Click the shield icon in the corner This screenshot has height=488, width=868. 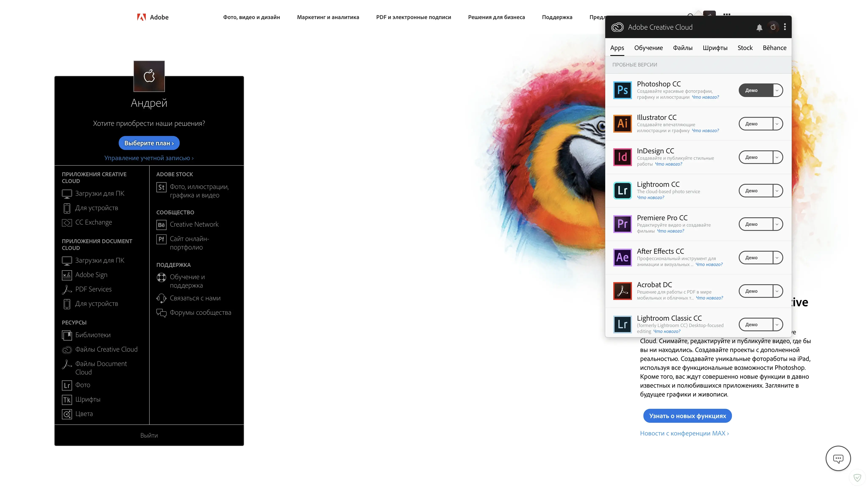(857, 478)
